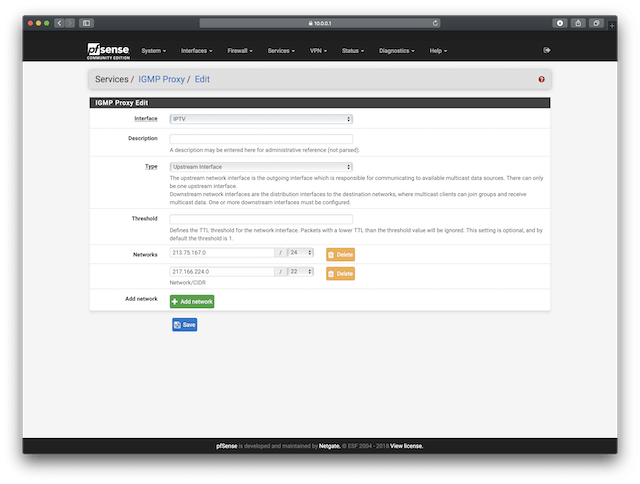The image size is (640, 484).
Task: Click the Interface field label
Action: [146, 119]
